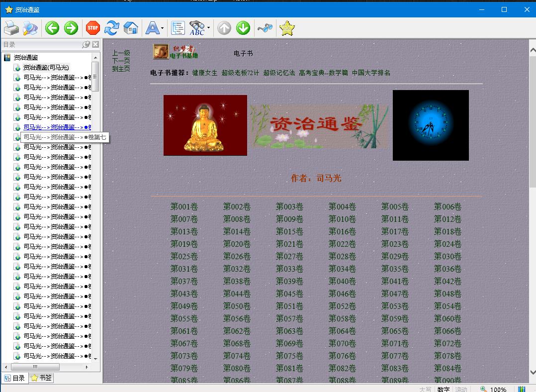
Task: Go back with the green left arrow
Action: [x=52, y=28]
